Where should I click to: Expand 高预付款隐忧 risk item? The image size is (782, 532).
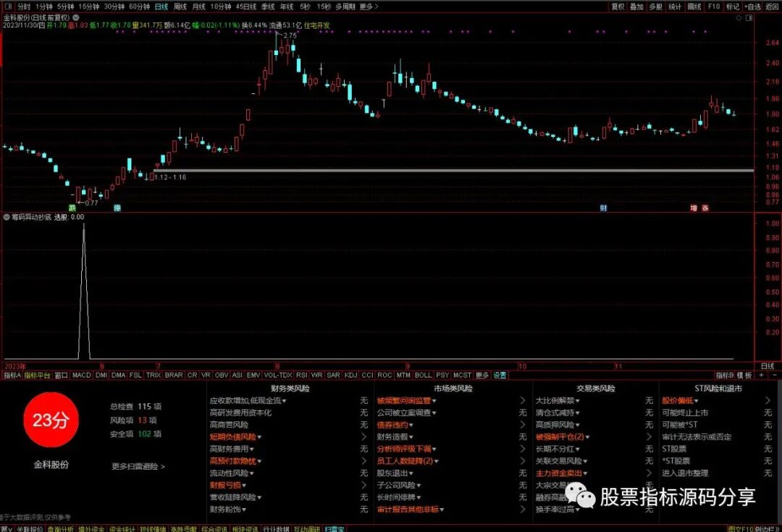[x=235, y=460]
